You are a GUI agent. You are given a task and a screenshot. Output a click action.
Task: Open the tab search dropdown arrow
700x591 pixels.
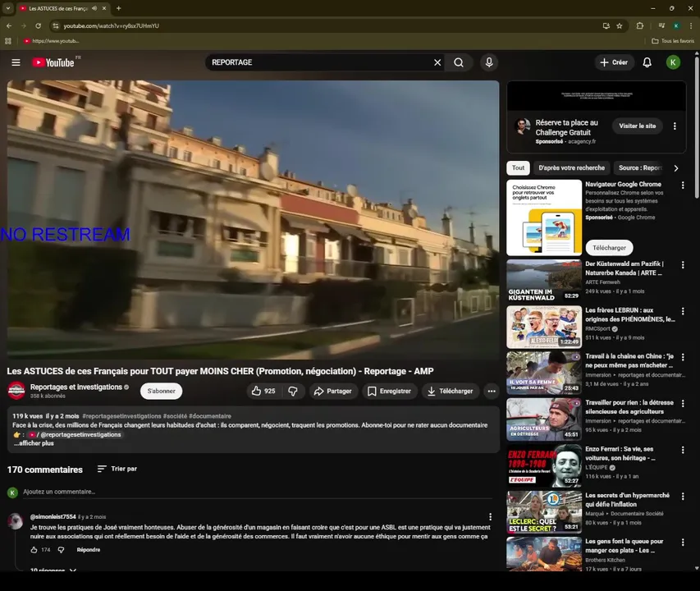tap(7, 8)
